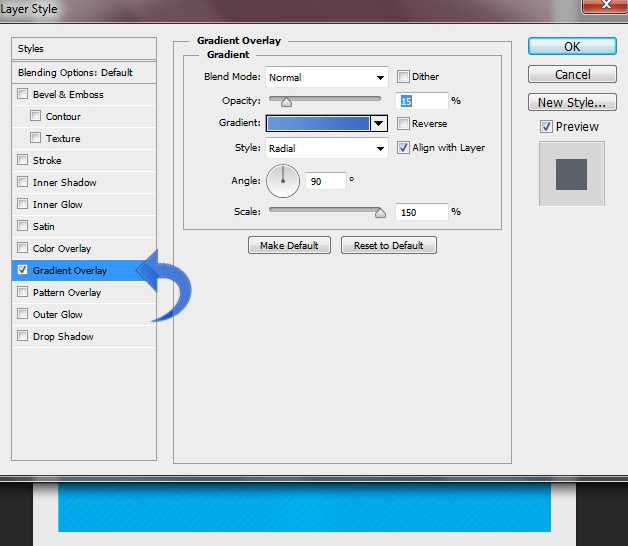
Task: Enable the Drop Shadow effect checkbox
Action: 22,337
